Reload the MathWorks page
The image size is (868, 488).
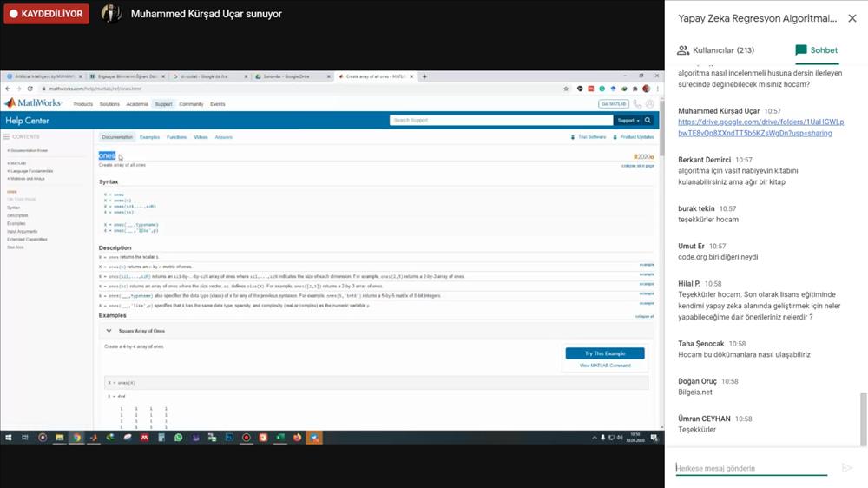coord(30,89)
